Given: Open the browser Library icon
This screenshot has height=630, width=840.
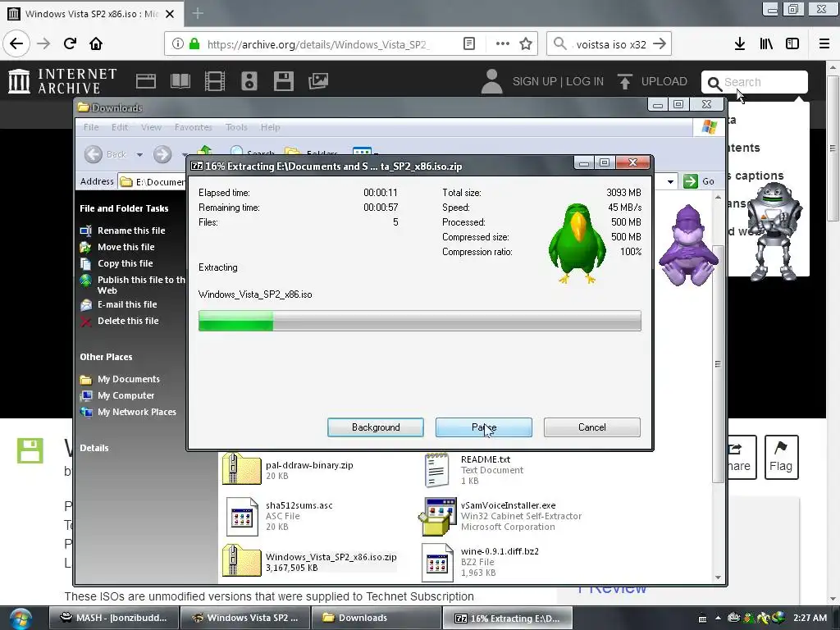Looking at the screenshot, I should tap(766, 44).
